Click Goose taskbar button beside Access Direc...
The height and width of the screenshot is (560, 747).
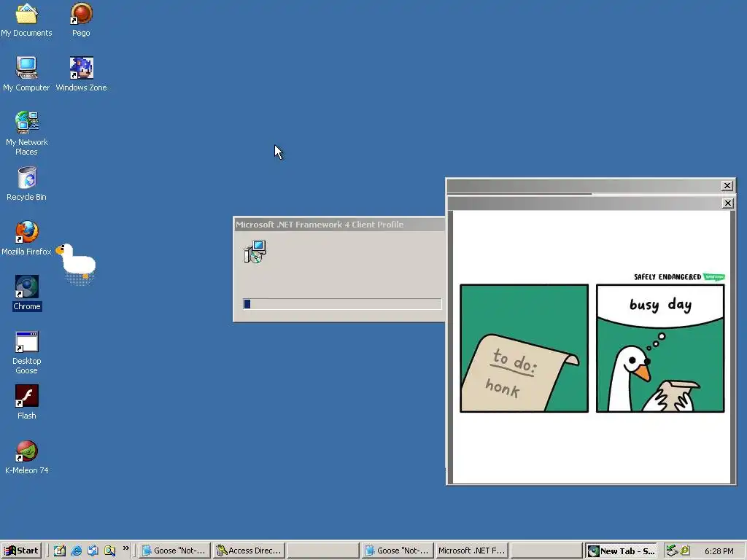pyautogui.click(x=175, y=551)
